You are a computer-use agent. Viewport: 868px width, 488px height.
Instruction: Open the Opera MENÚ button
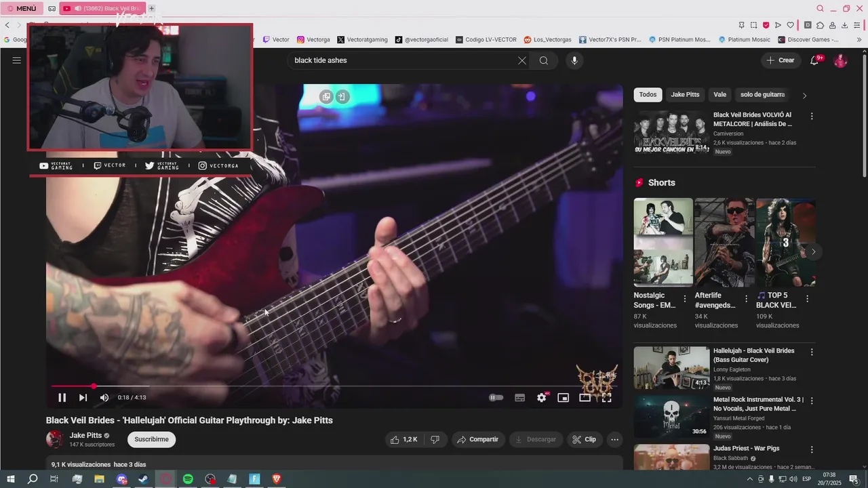click(x=22, y=9)
